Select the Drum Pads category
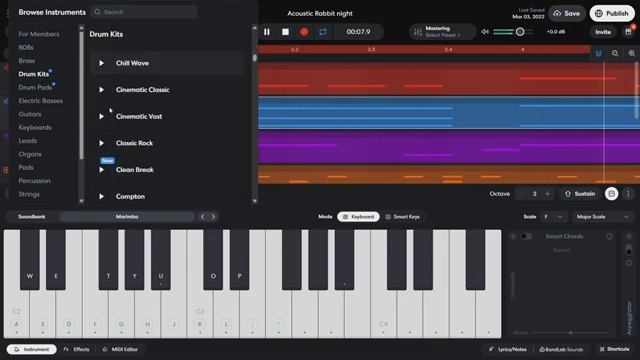This screenshot has width=640, height=360. pos(35,87)
